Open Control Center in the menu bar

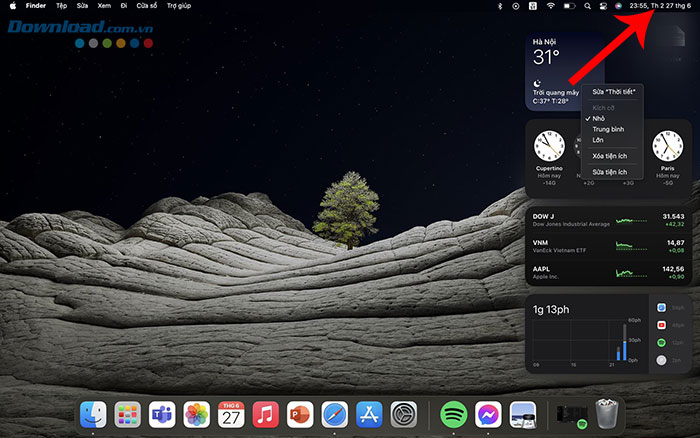coord(602,6)
